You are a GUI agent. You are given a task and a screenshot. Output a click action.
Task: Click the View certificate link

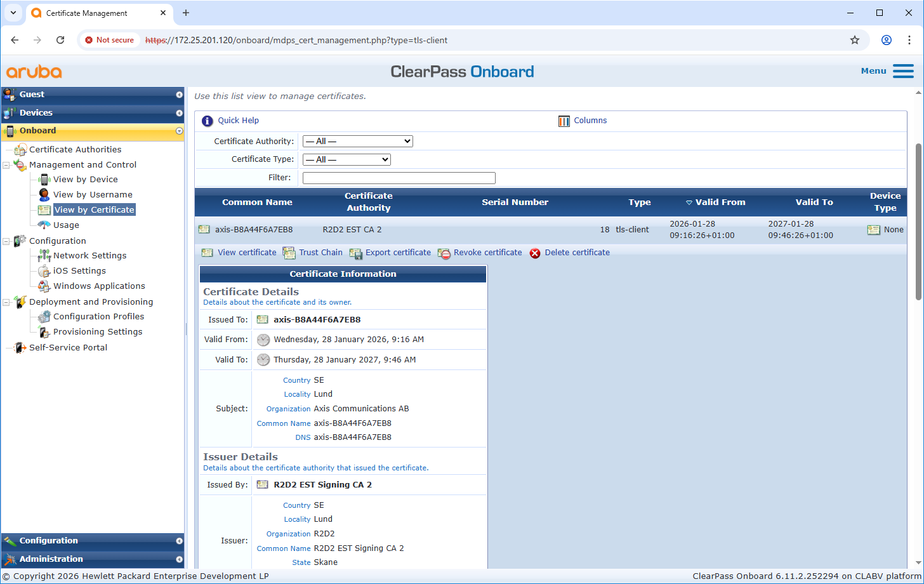[x=247, y=253]
